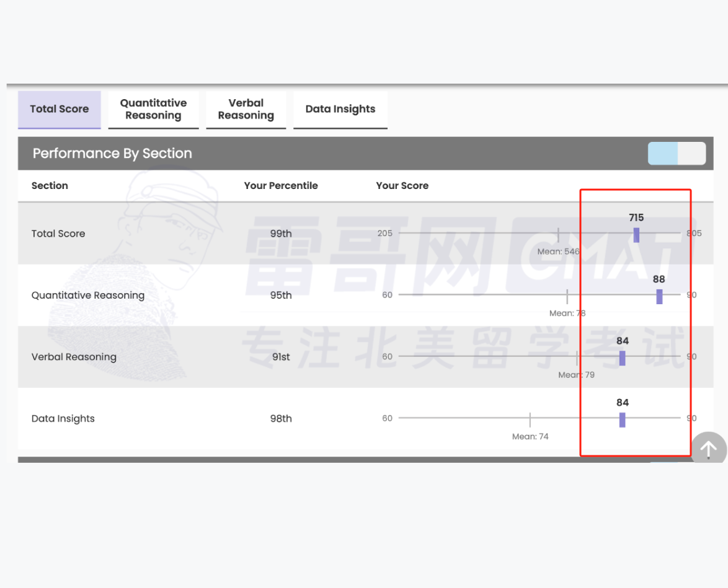Click the 'Data Insights' row label
The height and width of the screenshot is (588, 728).
coord(63,419)
